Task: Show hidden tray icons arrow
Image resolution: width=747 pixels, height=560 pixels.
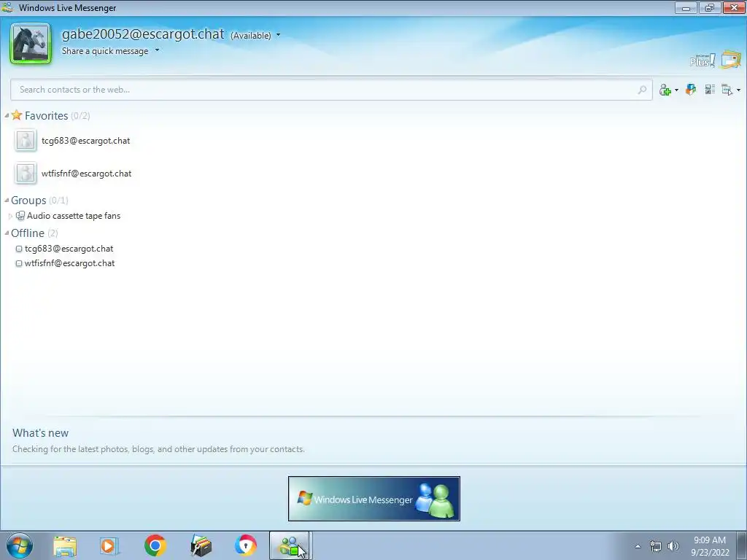Action: pyautogui.click(x=638, y=546)
